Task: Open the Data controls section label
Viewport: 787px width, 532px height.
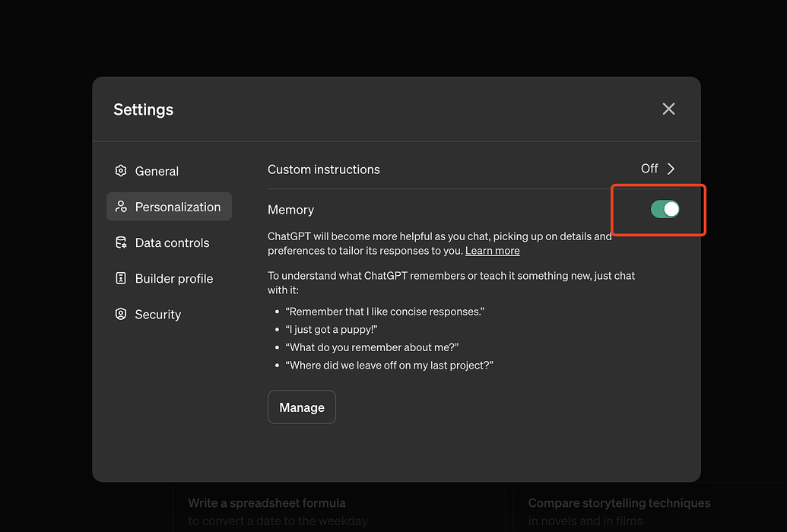Action: click(172, 242)
